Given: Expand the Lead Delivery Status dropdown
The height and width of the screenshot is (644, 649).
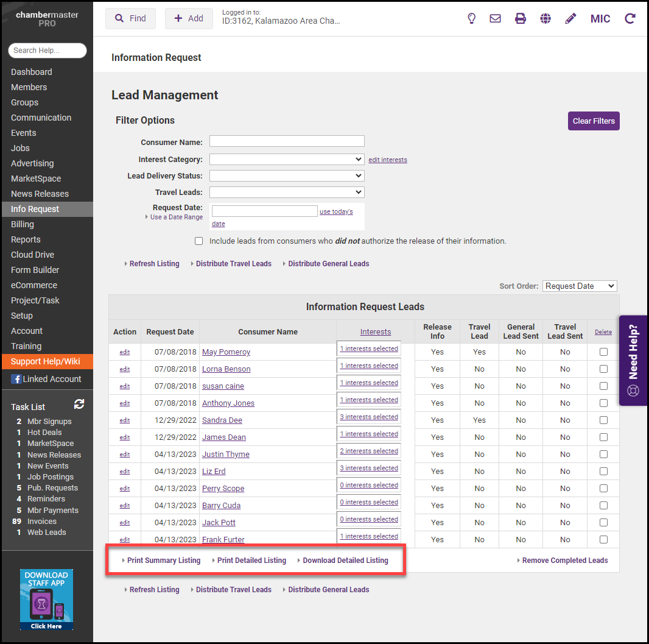Looking at the screenshot, I should click(x=287, y=176).
